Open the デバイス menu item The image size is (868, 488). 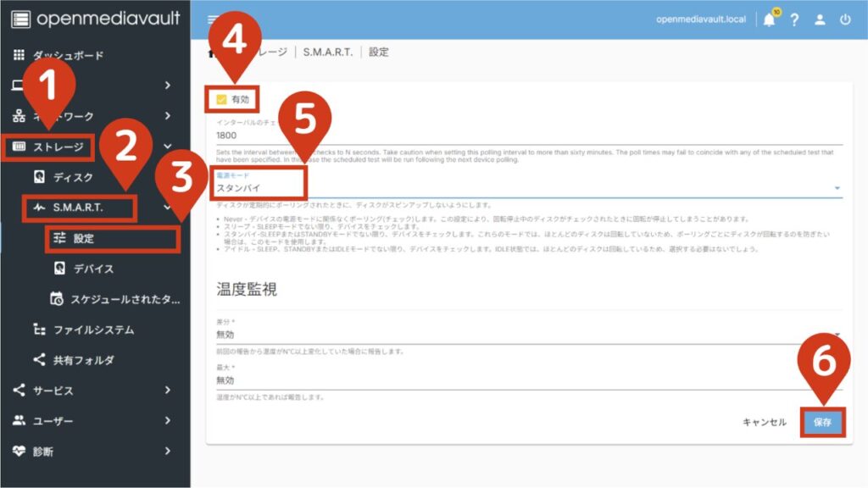point(92,269)
